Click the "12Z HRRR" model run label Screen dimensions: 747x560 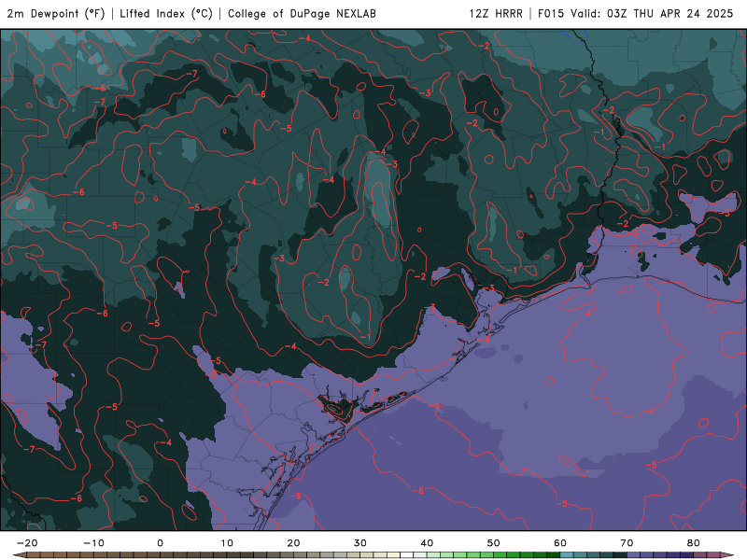click(496, 13)
